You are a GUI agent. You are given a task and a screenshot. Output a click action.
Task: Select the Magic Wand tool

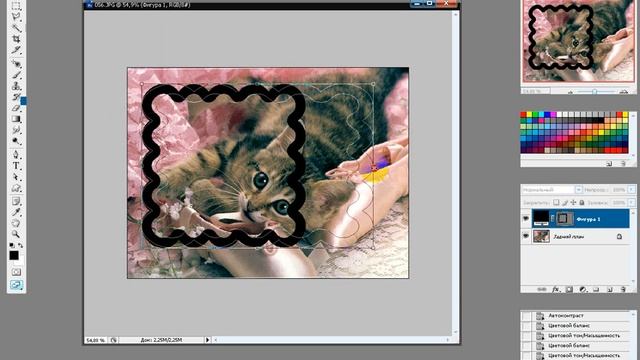click(16, 28)
